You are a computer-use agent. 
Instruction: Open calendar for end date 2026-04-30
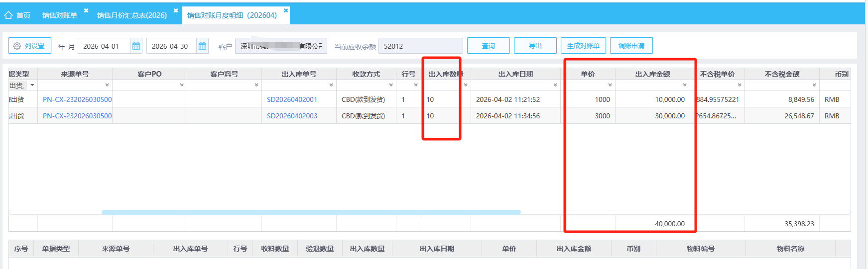pos(203,46)
